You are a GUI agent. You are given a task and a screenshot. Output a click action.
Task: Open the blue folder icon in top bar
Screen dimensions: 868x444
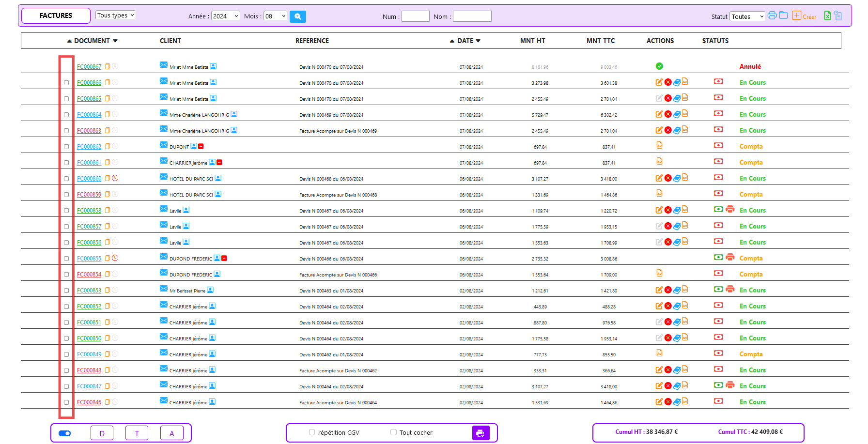(x=783, y=15)
